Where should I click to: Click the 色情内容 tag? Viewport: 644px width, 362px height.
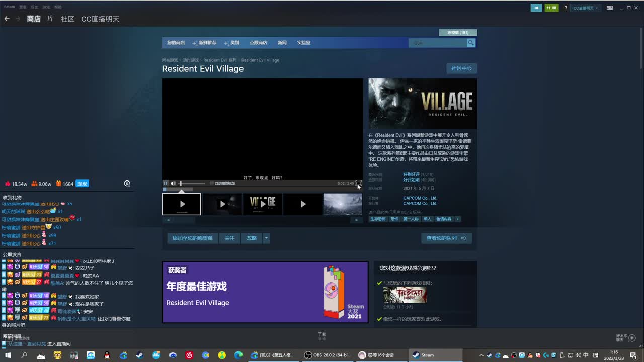tap(444, 219)
